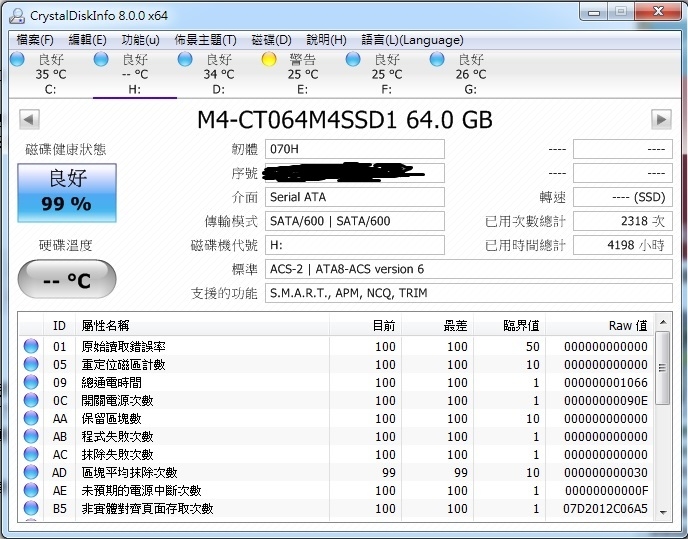Click the 目前 column header

(365, 326)
